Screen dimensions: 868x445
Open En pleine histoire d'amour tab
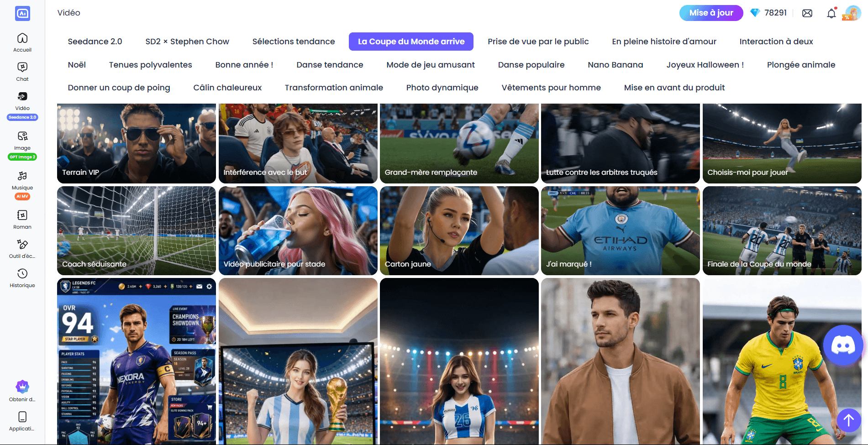point(664,42)
